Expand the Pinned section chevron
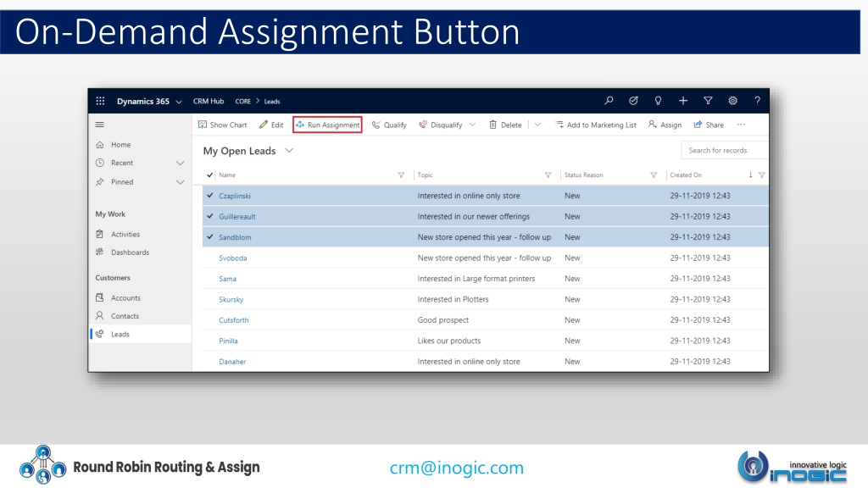This screenshot has width=868, height=488. [x=181, y=182]
